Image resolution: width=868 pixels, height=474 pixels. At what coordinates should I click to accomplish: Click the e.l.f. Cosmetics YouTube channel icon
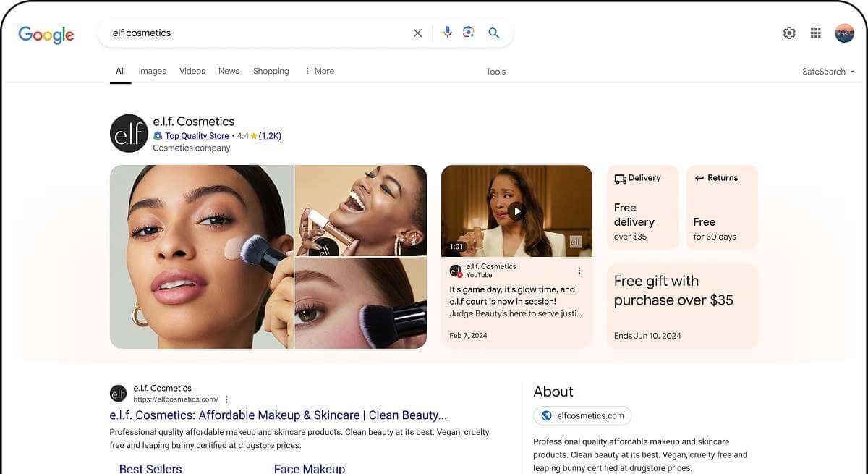pos(456,271)
